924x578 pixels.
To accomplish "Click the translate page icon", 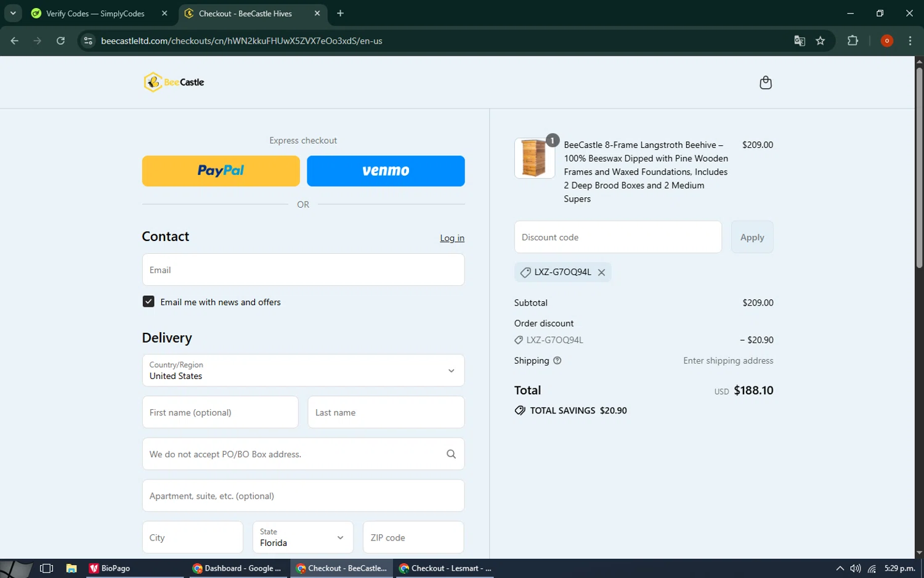I will [x=800, y=41].
